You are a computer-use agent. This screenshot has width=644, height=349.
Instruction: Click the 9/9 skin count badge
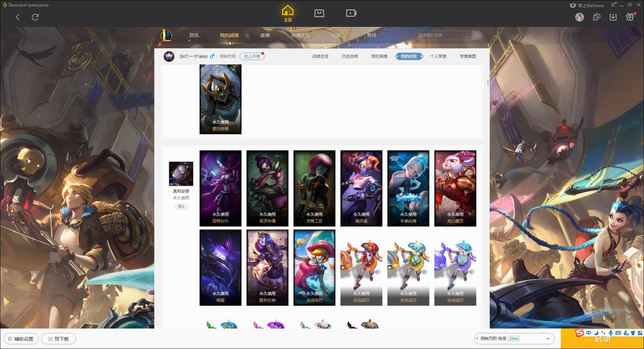[181, 207]
